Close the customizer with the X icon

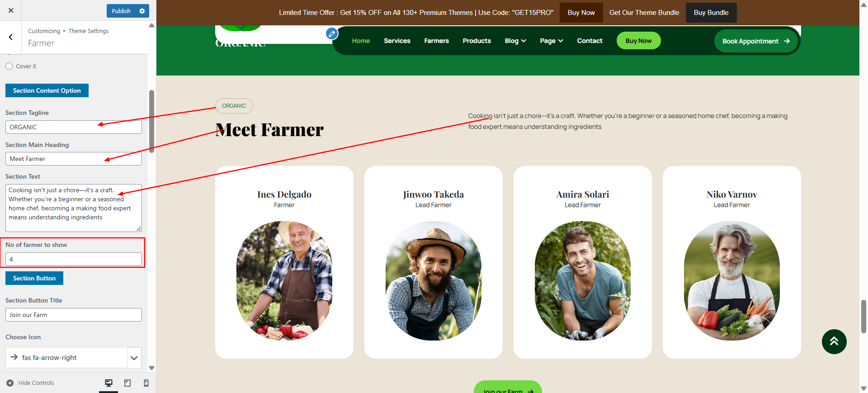[11, 10]
